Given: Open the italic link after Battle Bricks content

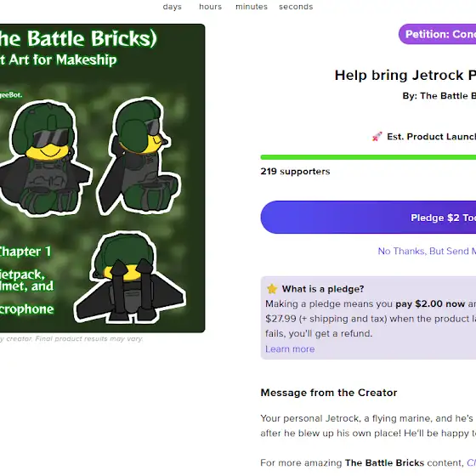Looking at the screenshot, I should (x=471, y=463).
